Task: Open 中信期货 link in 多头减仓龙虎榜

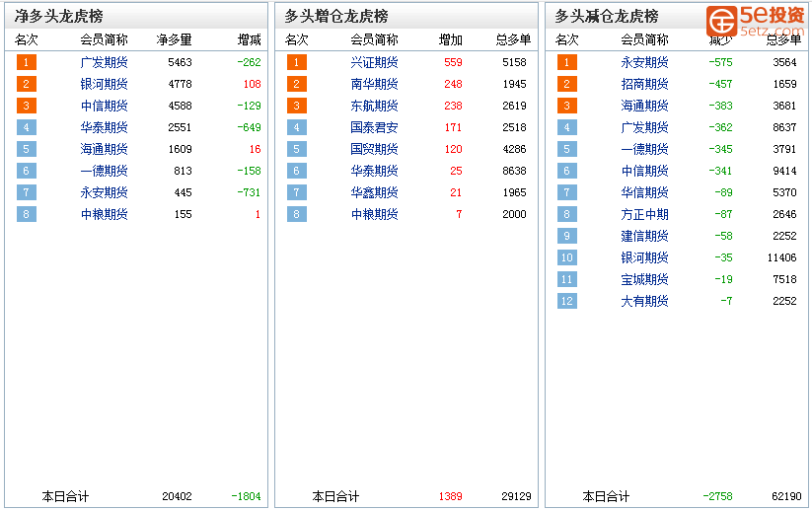Action: (644, 172)
